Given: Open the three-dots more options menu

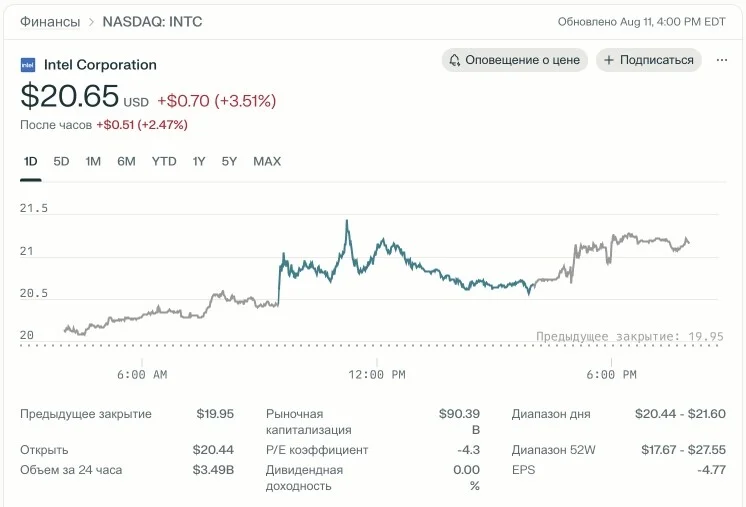Looking at the screenshot, I should pos(721,60).
